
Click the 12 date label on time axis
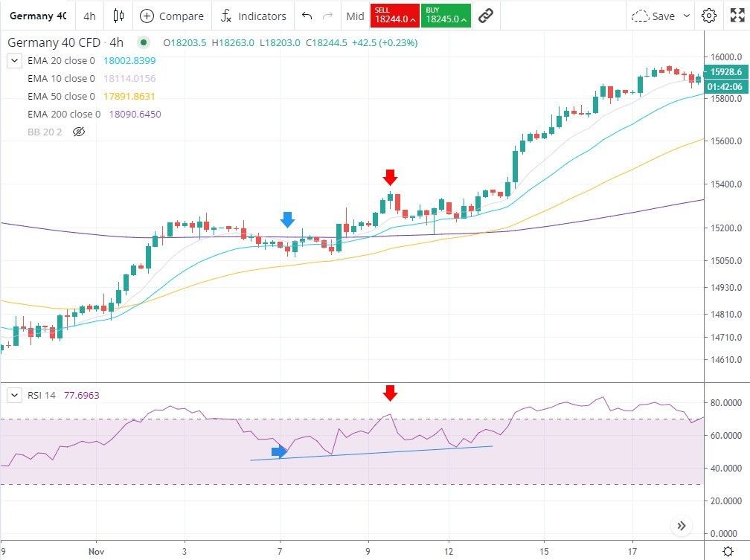(449, 551)
